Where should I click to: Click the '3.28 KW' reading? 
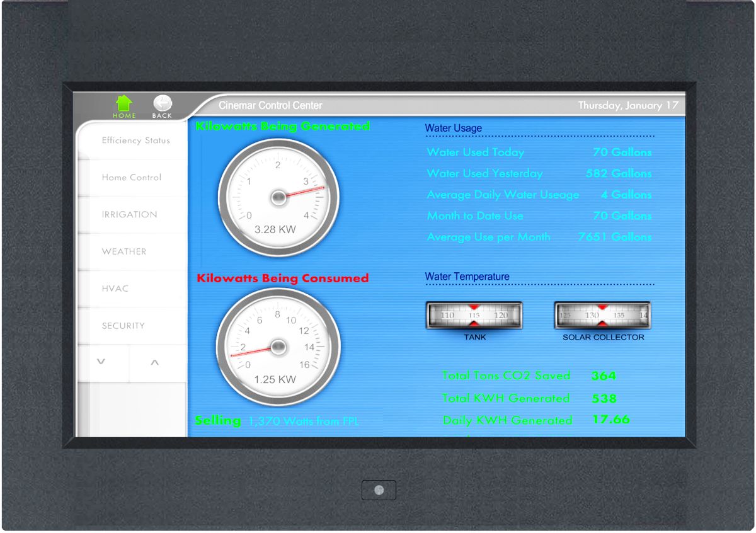tap(275, 230)
